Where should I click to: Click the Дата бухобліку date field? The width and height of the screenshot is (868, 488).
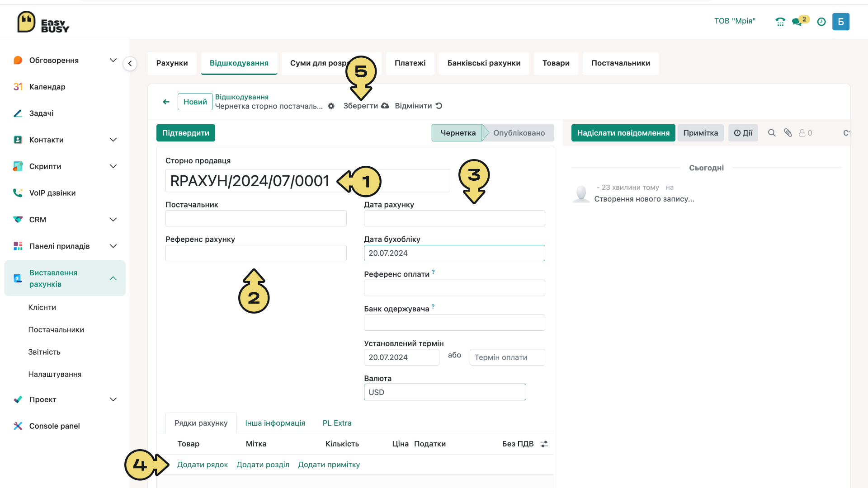point(454,253)
